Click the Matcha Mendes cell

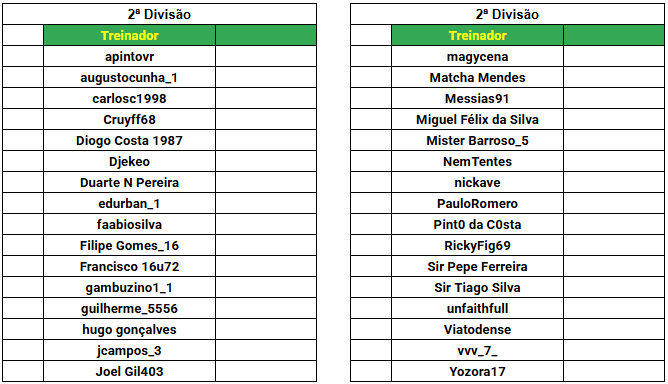tap(477, 77)
